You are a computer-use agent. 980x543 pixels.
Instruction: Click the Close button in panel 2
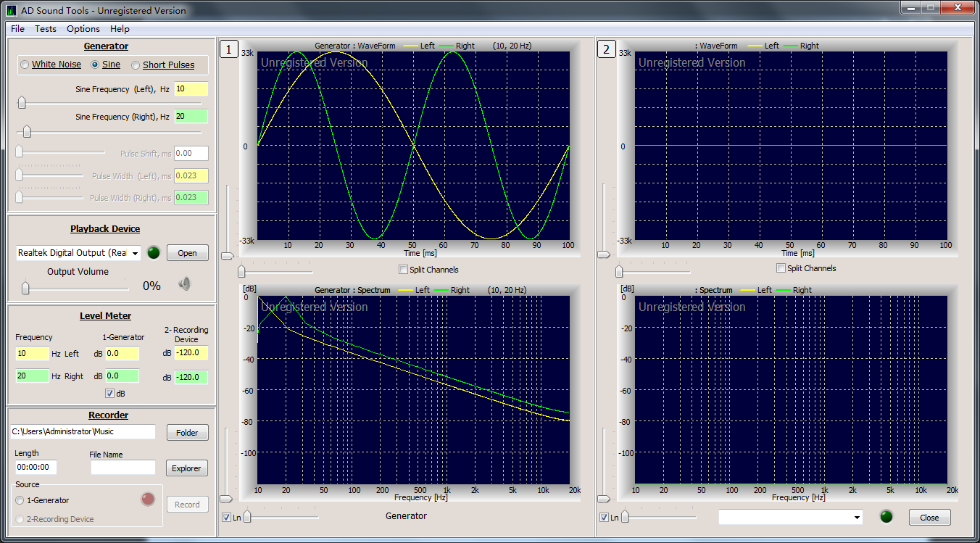pos(929,518)
